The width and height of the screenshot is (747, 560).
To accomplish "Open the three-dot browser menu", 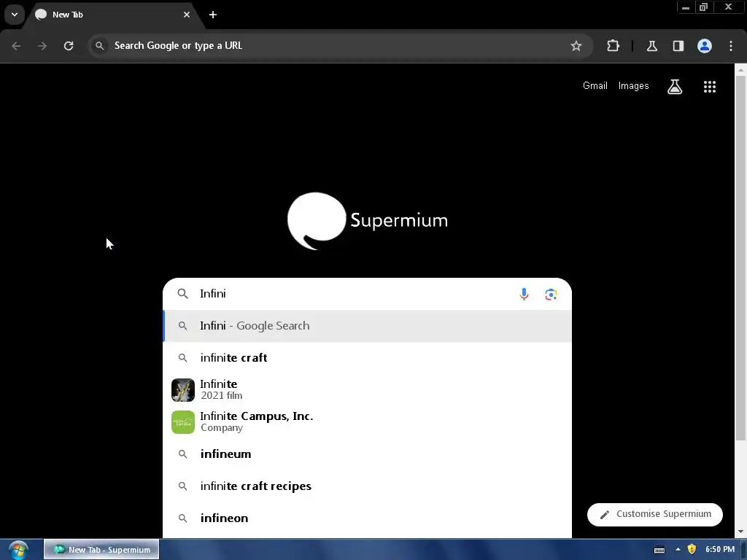I will [x=730, y=46].
